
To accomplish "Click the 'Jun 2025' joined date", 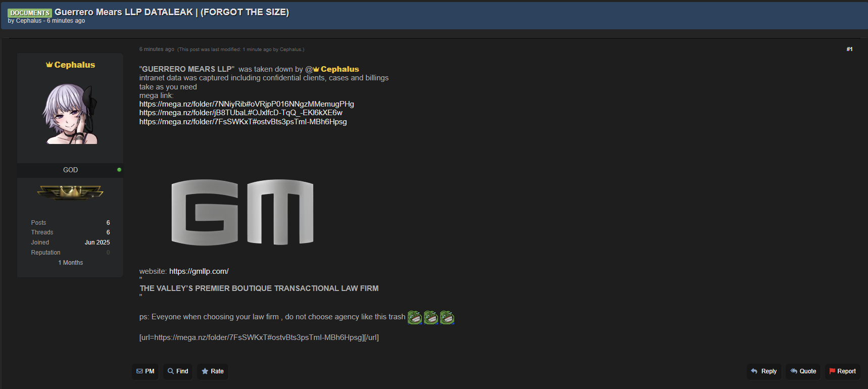I will coord(97,242).
